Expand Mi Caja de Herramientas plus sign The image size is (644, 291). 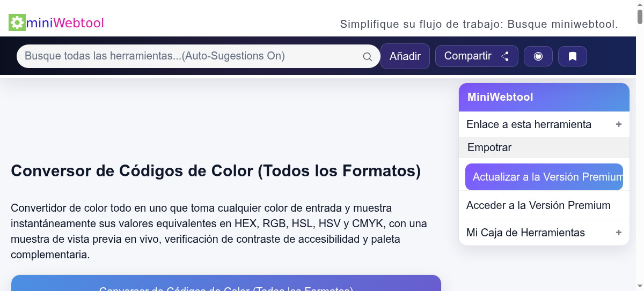[x=618, y=233]
